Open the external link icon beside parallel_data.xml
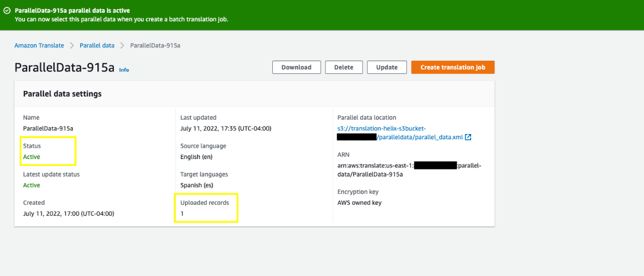This screenshot has height=276, width=644. click(x=468, y=137)
